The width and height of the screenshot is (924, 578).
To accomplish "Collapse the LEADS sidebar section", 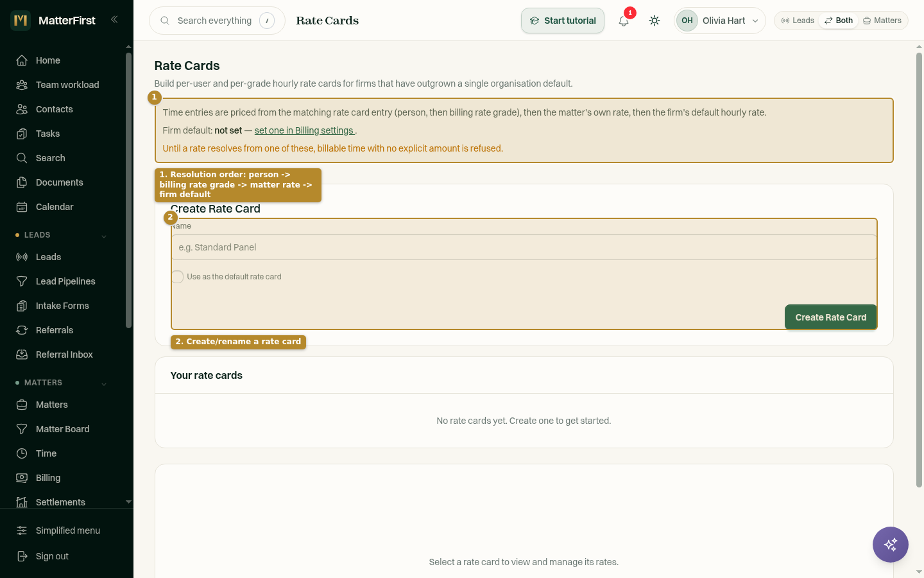I will click(x=104, y=236).
